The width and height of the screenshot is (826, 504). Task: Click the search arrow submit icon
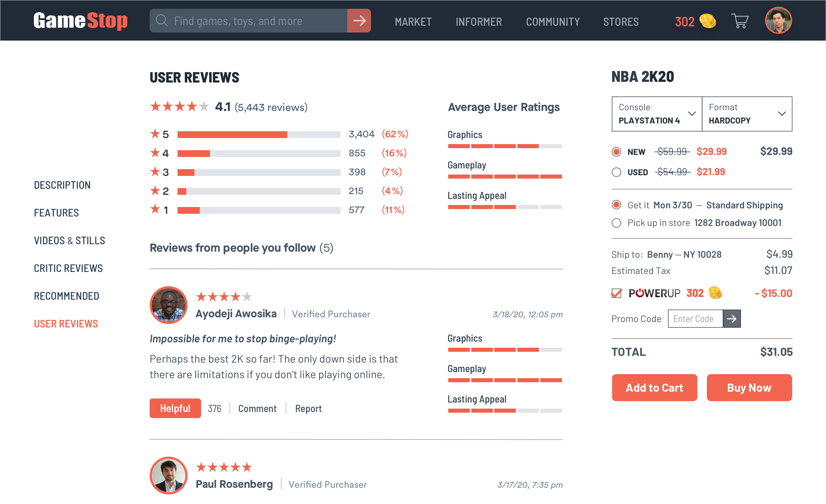click(359, 21)
